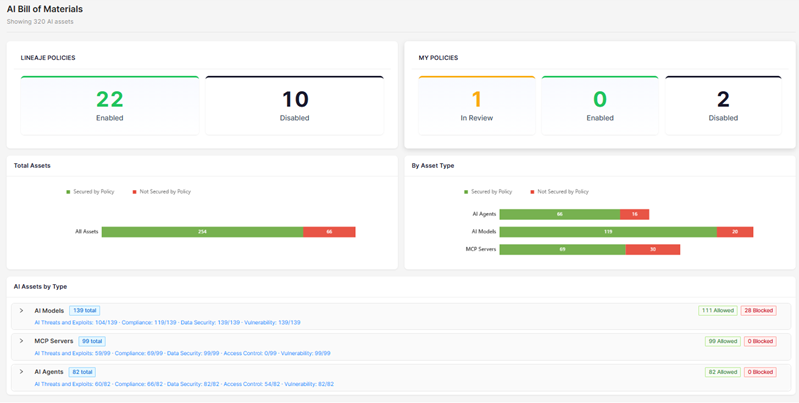
Task: Click the green All Assets bar segment
Action: tap(202, 231)
